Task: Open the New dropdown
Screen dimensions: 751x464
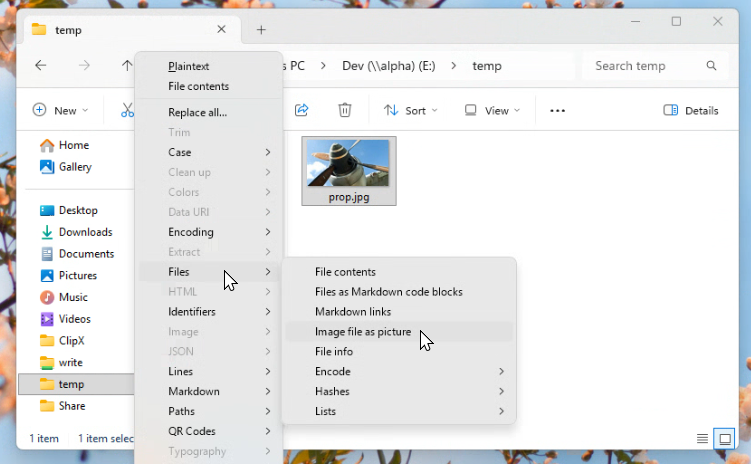Action: click(60, 111)
